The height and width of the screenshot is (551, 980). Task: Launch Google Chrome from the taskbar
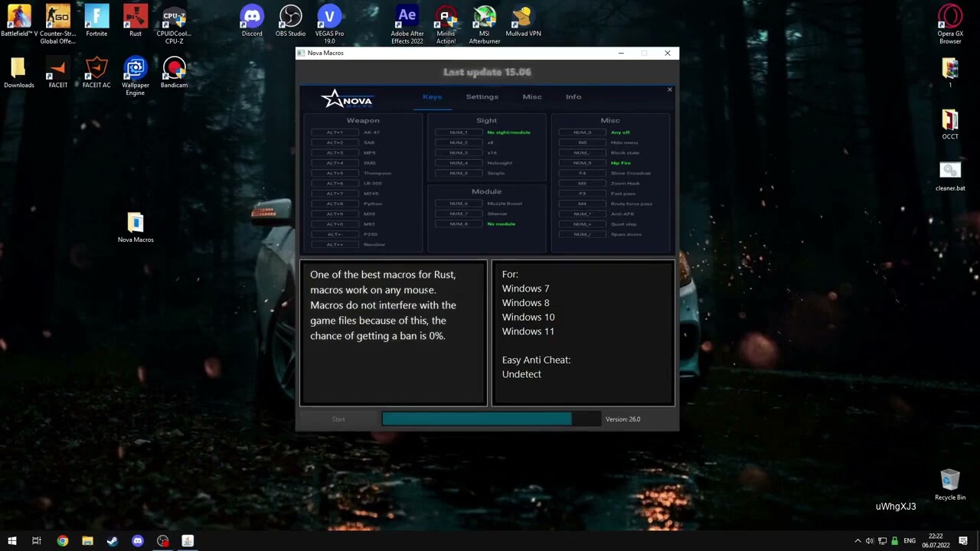coord(62,541)
